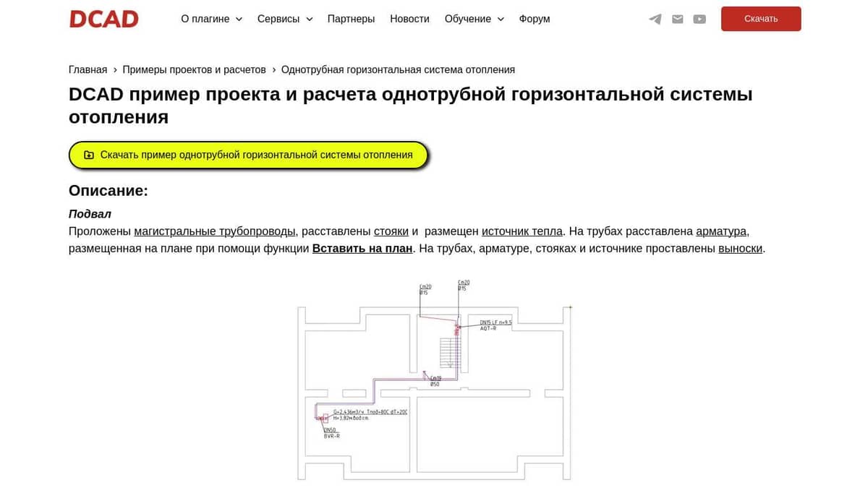This screenshot has width=868, height=488.
Task: Download the one-pipe heating system example
Action: pyautogui.click(x=248, y=155)
